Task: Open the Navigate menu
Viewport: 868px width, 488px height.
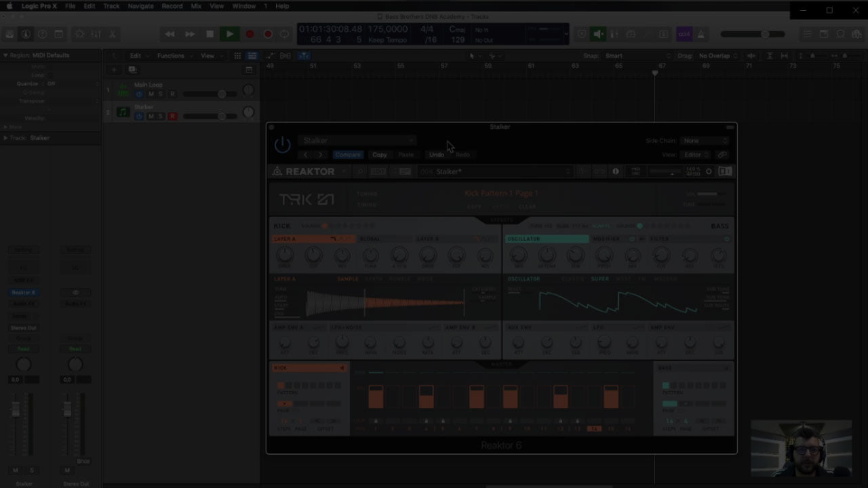Action: click(x=141, y=6)
